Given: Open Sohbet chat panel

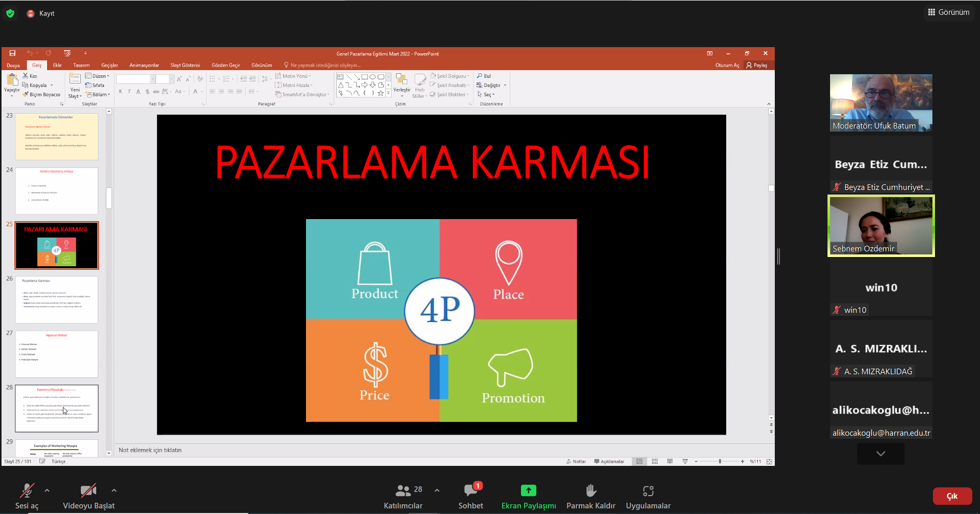Looking at the screenshot, I should 471,496.
